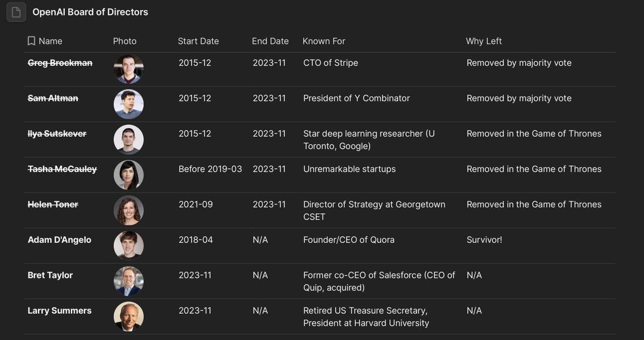Select the 'Before 2019-03' start date cell
This screenshot has width=644, height=340.
point(210,169)
